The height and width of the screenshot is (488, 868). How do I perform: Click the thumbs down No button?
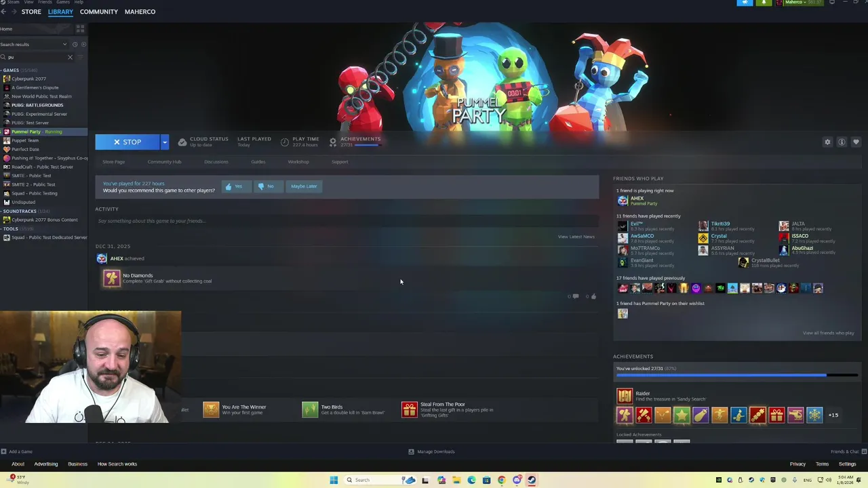[x=267, y=186]
